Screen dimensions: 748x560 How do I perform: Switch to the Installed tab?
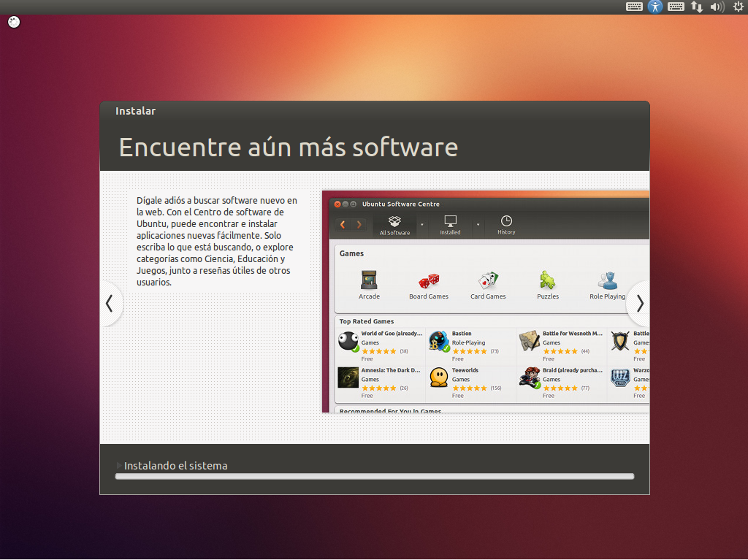(450, 225)
